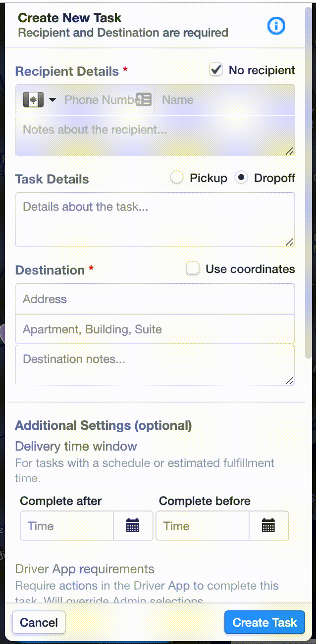Grab the recipient notes resize handle

(290, 151)
